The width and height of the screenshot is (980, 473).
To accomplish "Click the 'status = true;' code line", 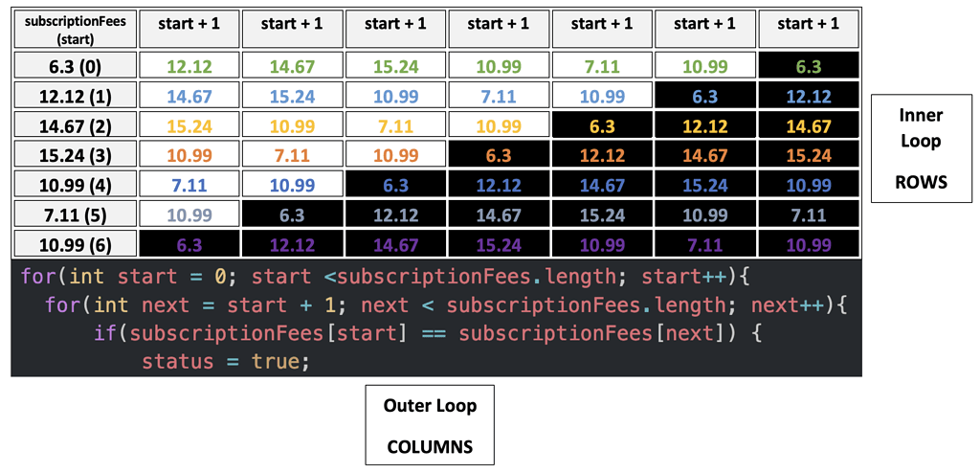I will 226,362.
